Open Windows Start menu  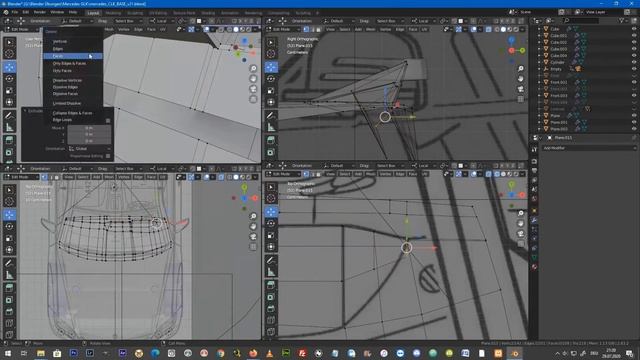click(x=7, y=353)
